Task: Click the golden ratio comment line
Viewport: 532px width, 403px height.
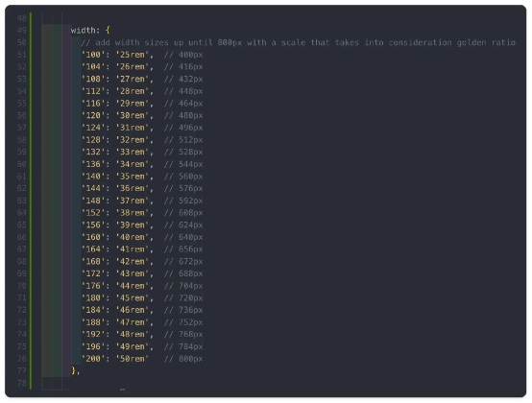Action: (x=299, y=43)
